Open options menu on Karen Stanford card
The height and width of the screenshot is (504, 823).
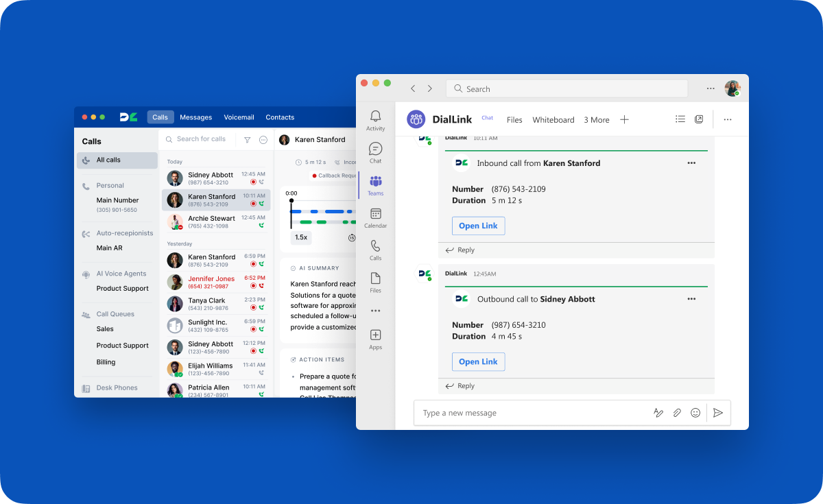691,163
